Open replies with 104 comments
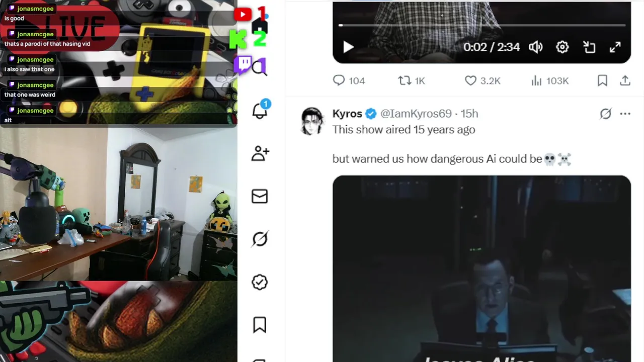 349,80
